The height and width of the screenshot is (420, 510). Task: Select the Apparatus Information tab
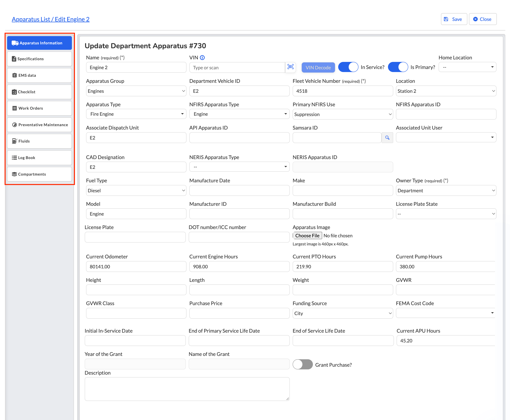tap(39, 43)
